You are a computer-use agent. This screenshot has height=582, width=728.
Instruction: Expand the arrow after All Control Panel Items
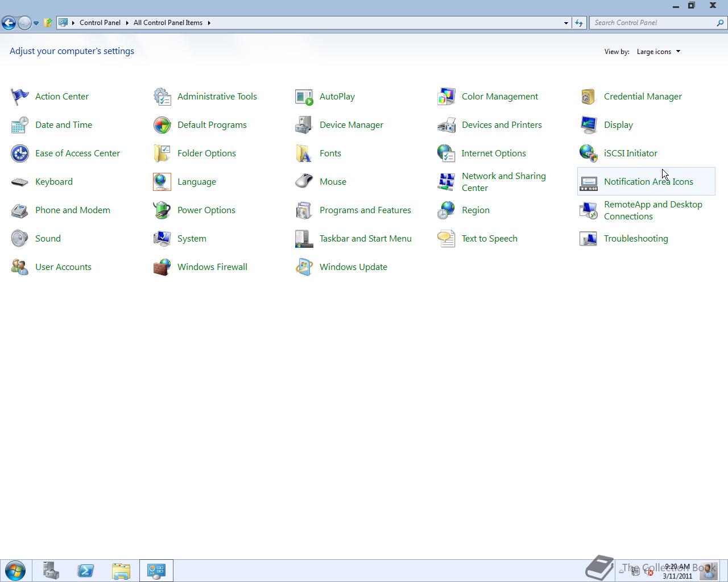click(209, 23)
